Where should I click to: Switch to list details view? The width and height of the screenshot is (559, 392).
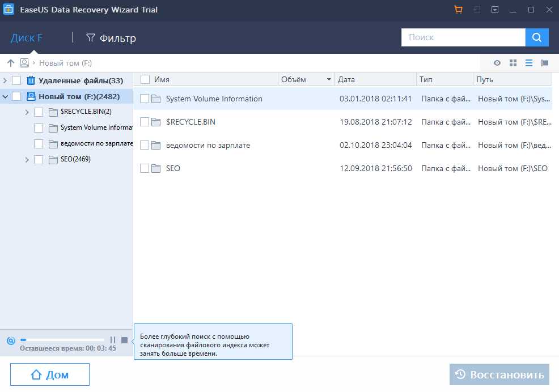coord(528,63)
